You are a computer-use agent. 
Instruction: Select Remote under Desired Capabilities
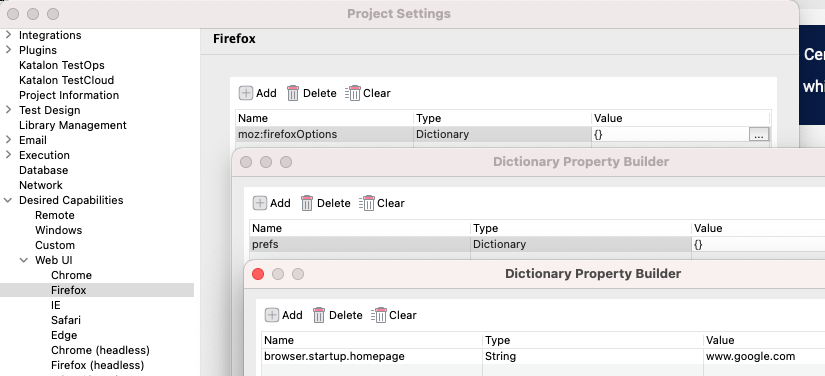coord(55,215)
